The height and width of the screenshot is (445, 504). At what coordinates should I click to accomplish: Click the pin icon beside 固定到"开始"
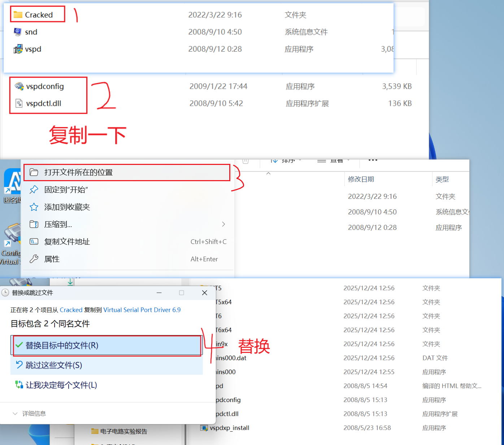(34, 189)
